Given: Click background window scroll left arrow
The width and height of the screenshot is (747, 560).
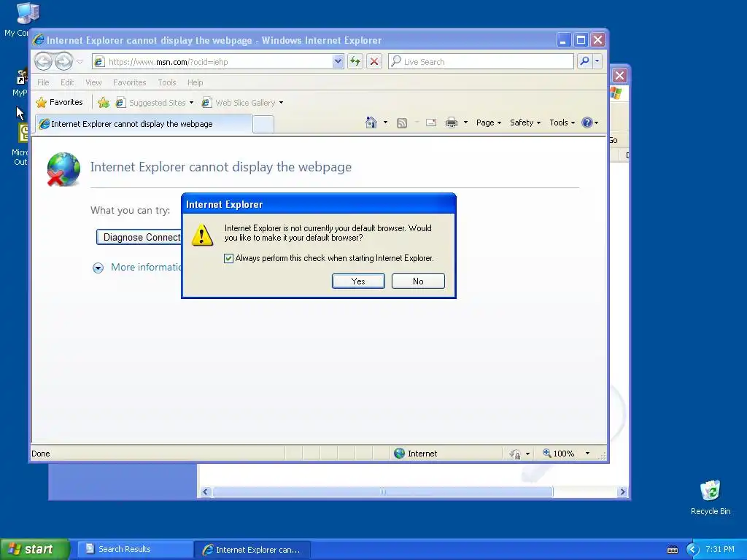Looking at the screenshot, I should point(205,492).
